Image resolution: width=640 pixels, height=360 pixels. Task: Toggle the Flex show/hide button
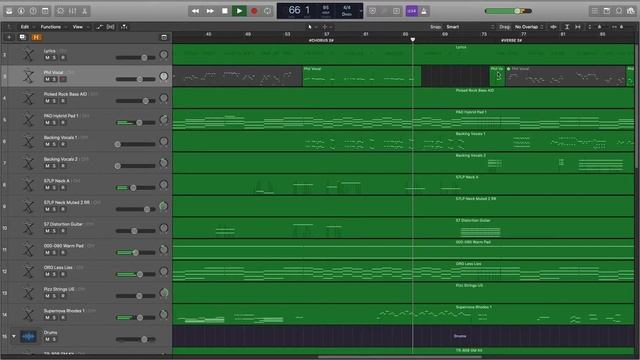point(111,27)
